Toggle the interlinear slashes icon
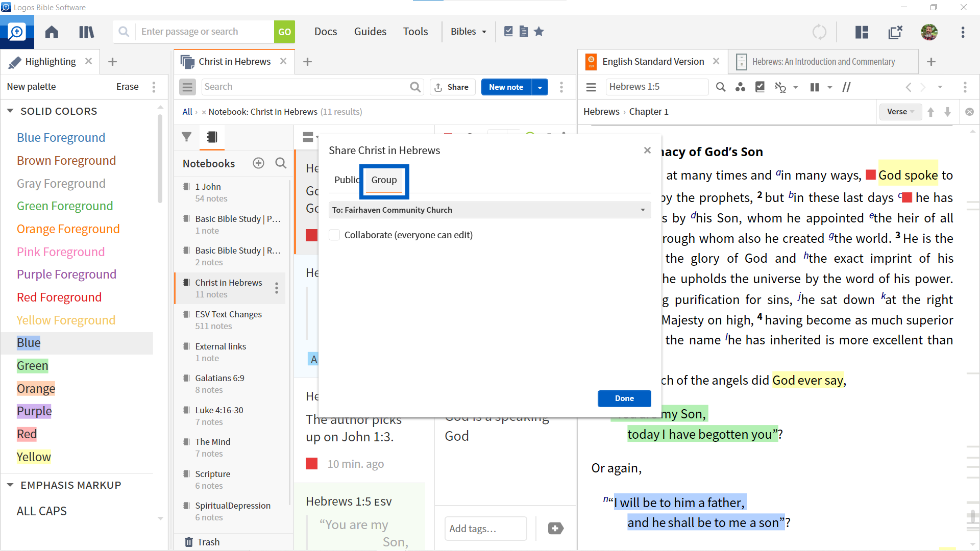The height and width of the screenshot is (551, 980). [847, 87]
